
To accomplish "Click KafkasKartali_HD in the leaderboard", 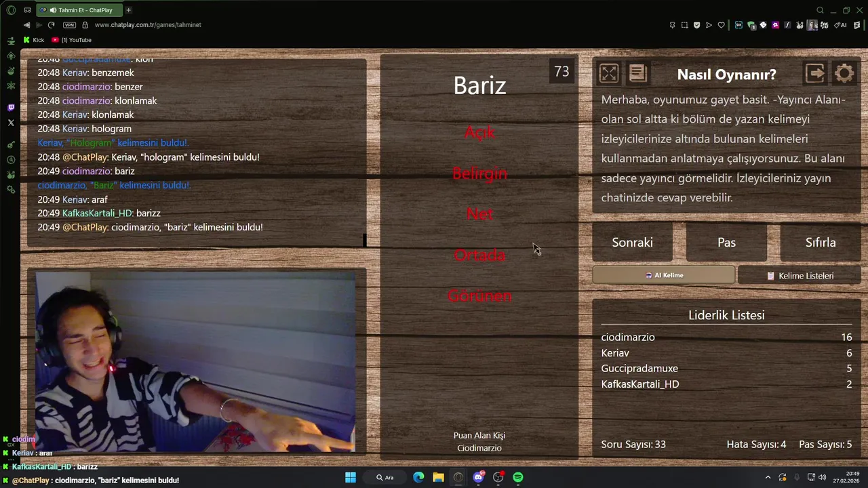I will 640,384.
